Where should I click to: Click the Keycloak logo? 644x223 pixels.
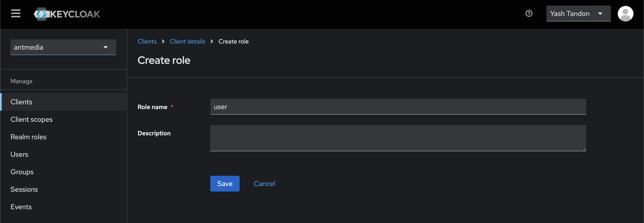point(67,14)
